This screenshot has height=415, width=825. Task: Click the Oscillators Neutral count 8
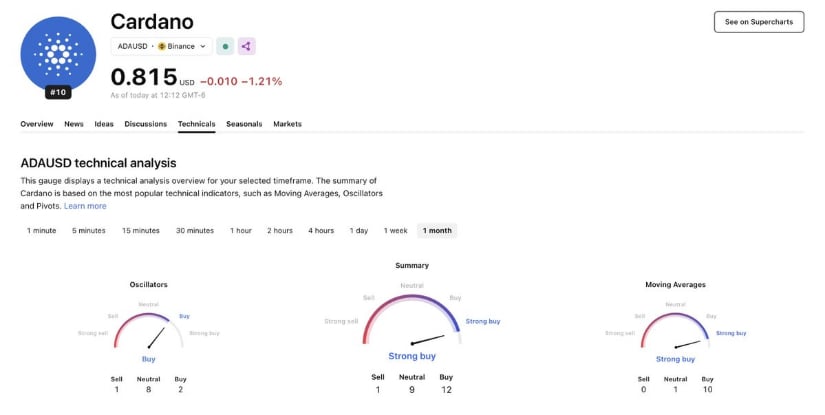coord(148,390)
